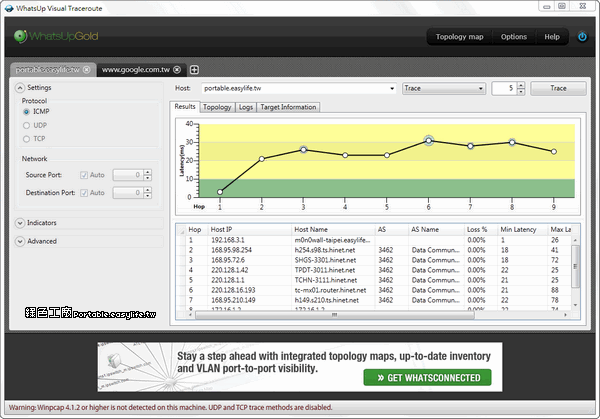Select the UDP protocol radio button

(x=26, y=126)
